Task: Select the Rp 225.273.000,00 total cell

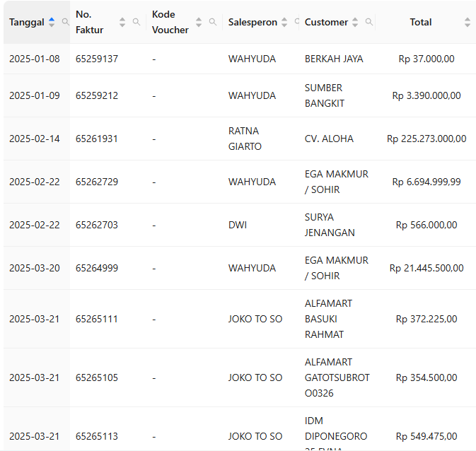Action: pos(426,139)
